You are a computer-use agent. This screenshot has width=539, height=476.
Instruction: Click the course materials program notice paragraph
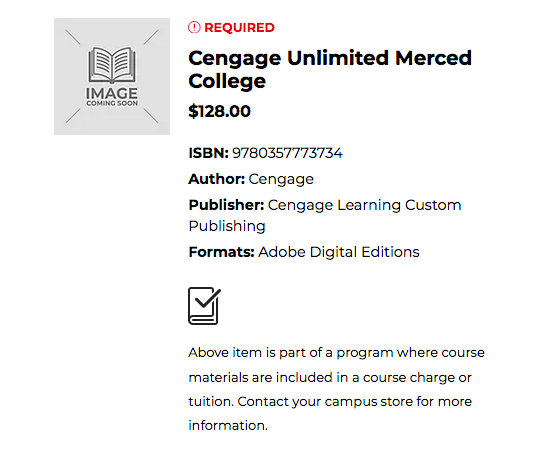coord(337,389)
